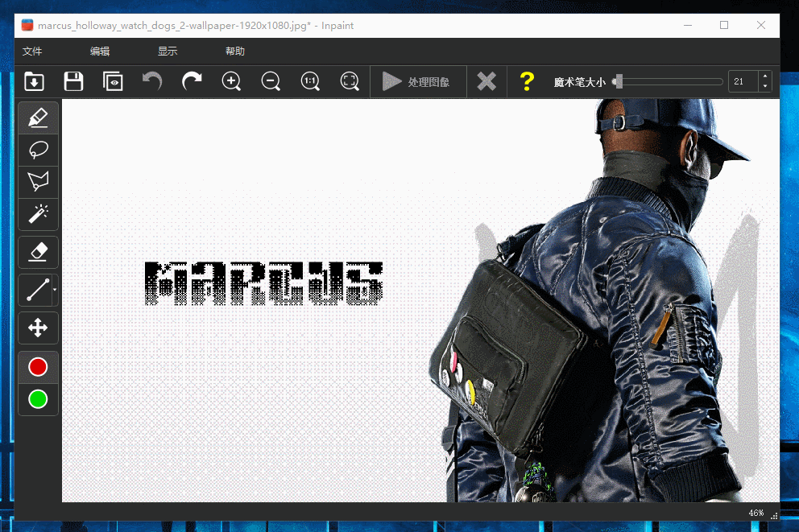Open the 帮助 menu

pyautogui.click(x=235, y=51)
